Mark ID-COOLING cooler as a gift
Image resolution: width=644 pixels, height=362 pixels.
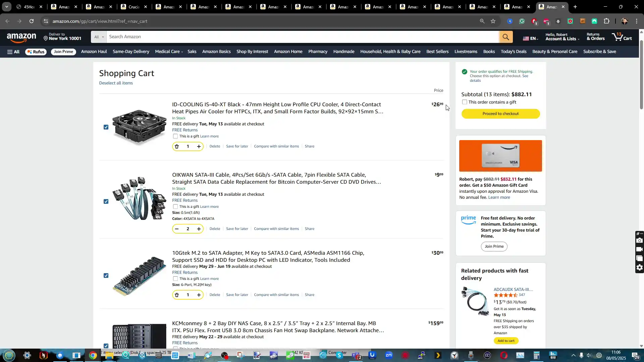tap(175, 136)
